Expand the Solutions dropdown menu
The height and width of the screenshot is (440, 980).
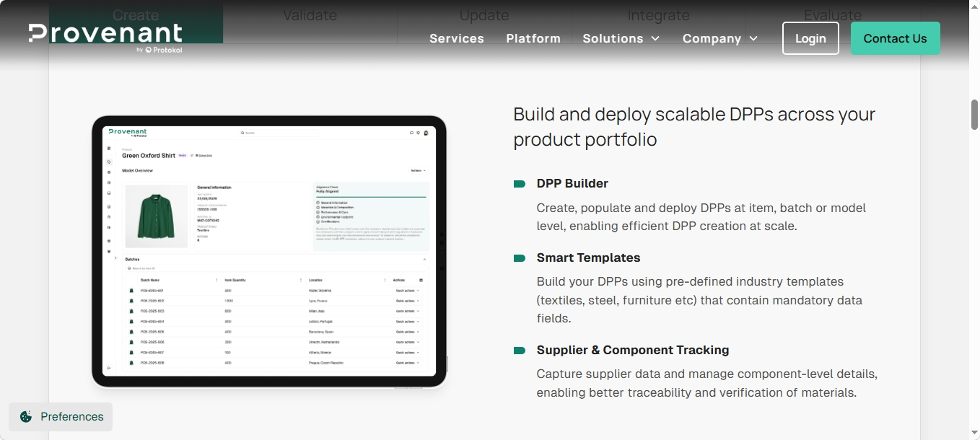pyautogui.click(x=621, y=38)
